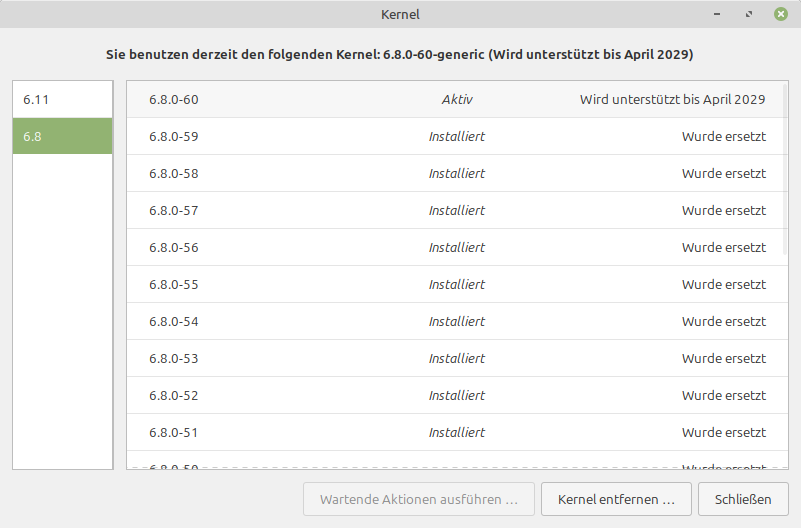This screenshot has width=801, height=528.
Task: Click the kernel list vertical scrollbar
Action: [785, 169]
